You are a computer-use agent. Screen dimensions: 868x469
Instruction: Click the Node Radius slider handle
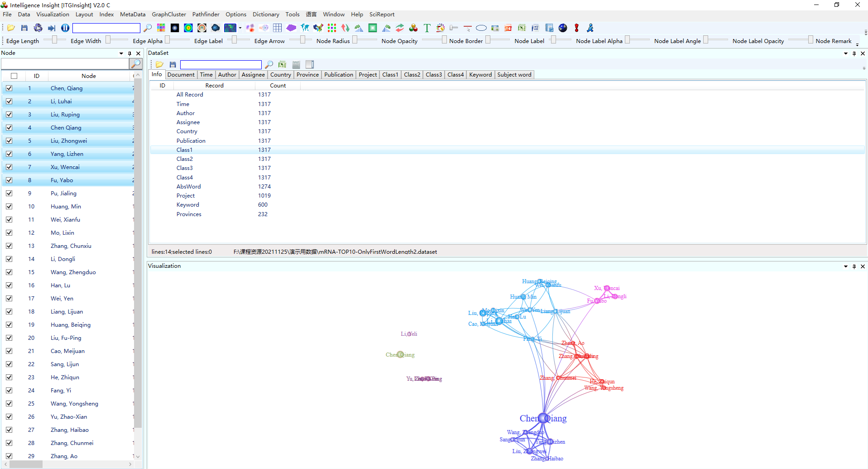tap(355, 39)
